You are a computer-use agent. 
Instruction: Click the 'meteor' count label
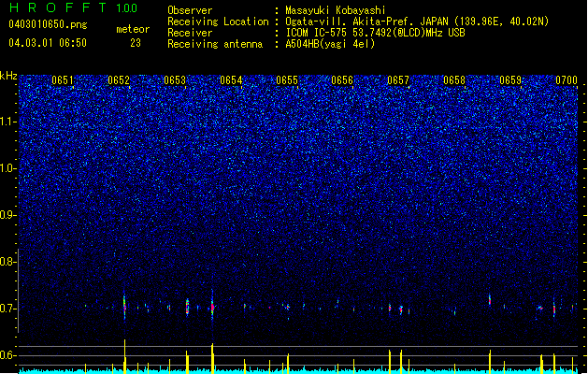(x=133, y=29)
